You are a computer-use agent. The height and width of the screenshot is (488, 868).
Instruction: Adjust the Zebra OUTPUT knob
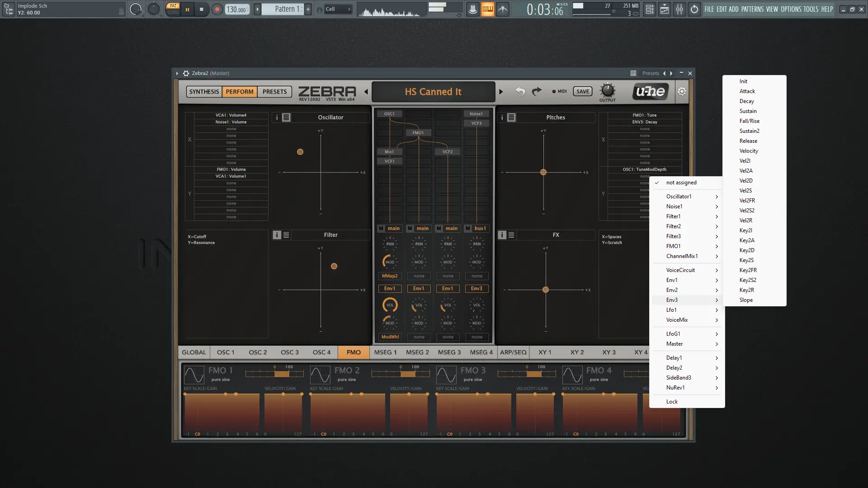tap(607, 90)
